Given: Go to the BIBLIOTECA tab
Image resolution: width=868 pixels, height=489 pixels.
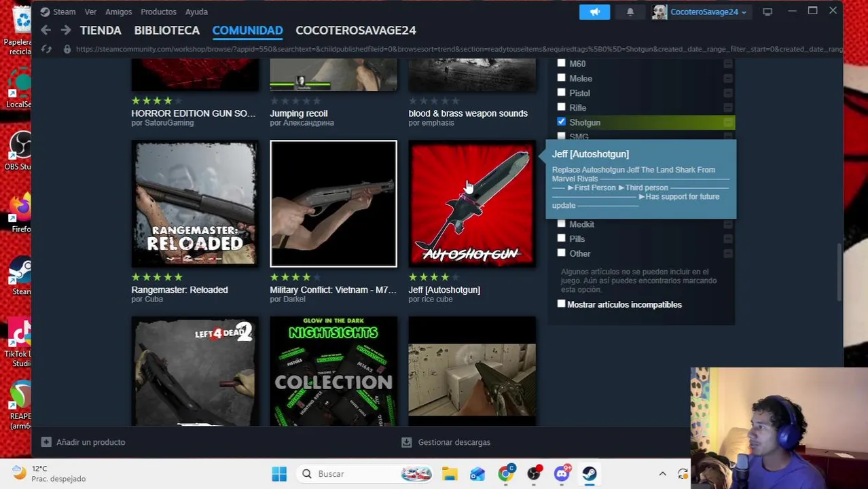Looking at the screenshot, I should coord(167,30).
